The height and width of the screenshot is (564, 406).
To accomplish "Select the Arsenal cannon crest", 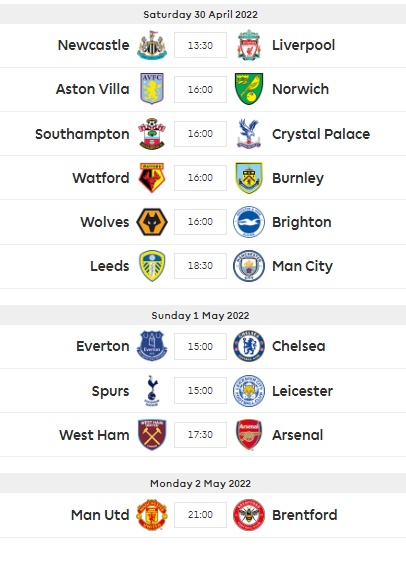I will (248, 435).
